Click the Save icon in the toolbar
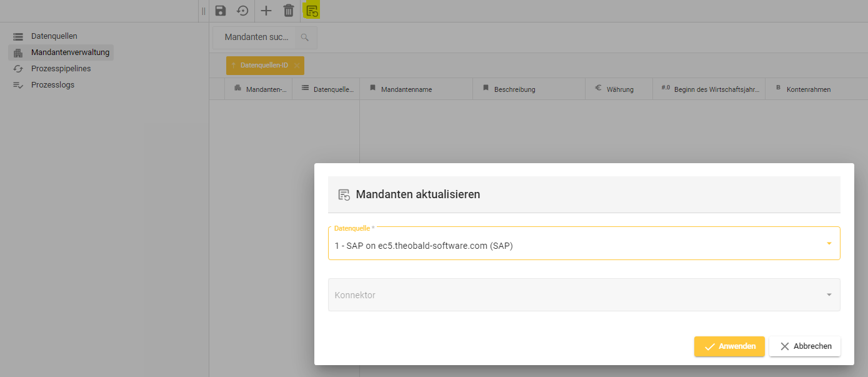868x377 pixels. click(x=220, y=11)
